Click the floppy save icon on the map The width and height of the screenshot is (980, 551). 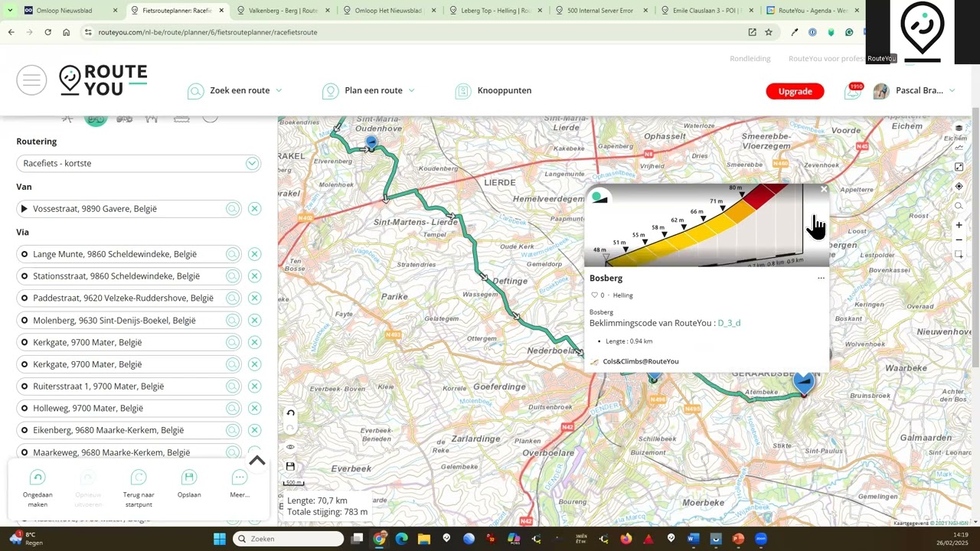[x=290, y=466]
